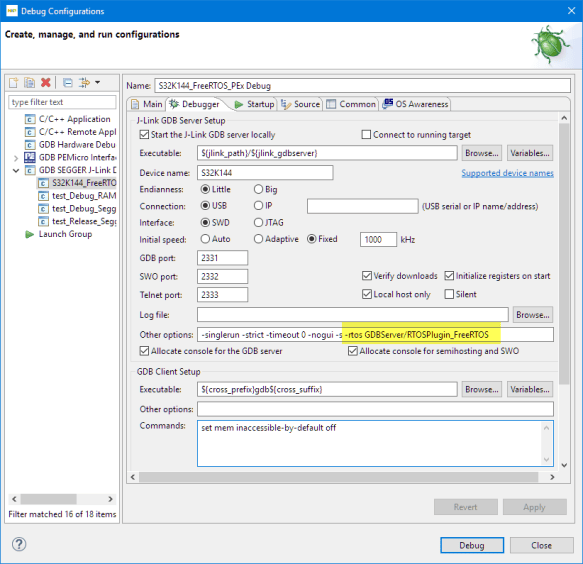
Task: Toggle Allocate console for semihosting and SWO
Action: [352, 351]
